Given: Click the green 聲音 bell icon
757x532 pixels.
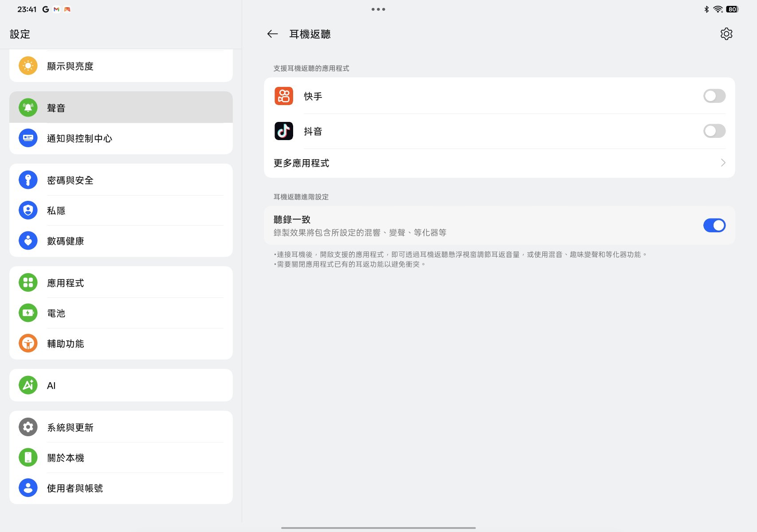Looking at the screenshot, I should 28,108.
